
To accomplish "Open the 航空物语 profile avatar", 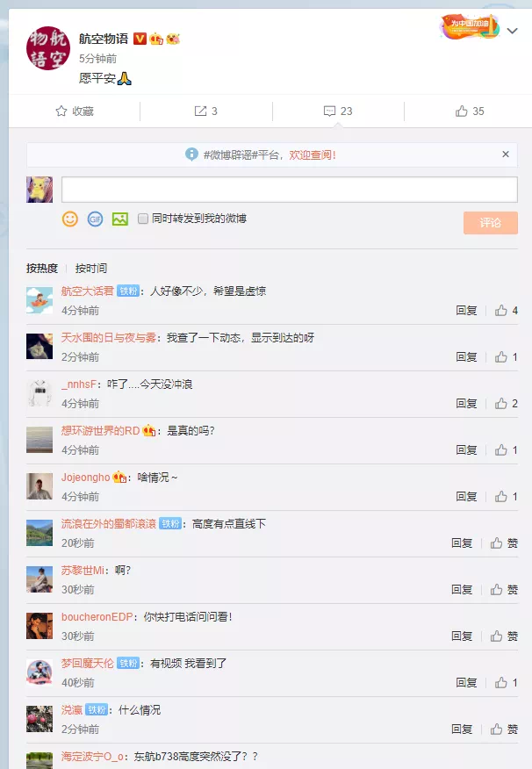I will pos(48,48).
